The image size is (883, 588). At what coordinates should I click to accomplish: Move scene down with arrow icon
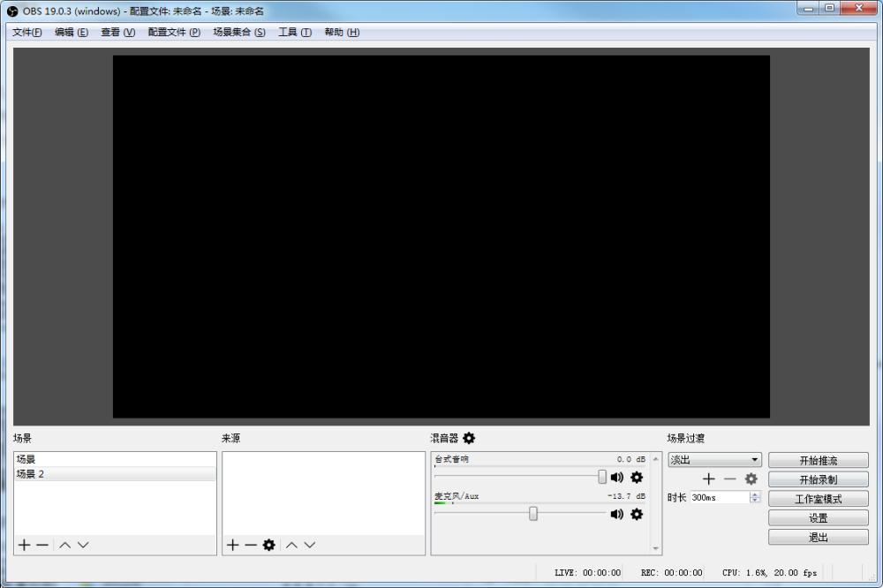83,545
